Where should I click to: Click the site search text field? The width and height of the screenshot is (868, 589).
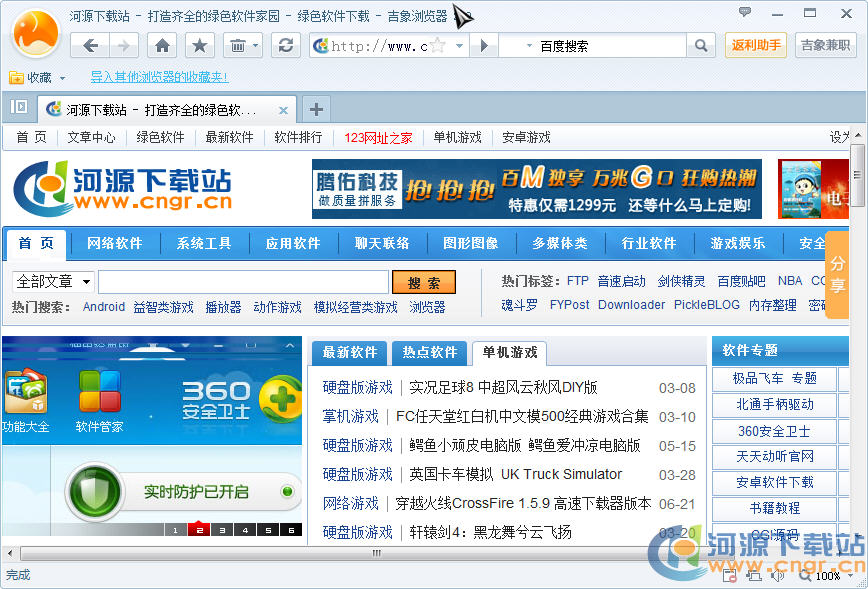[243, 282]
